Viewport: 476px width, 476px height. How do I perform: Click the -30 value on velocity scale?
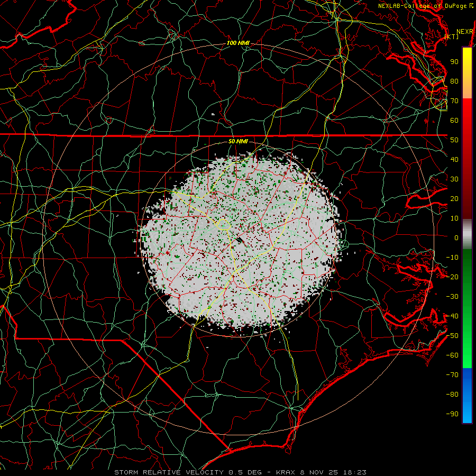point(452,297)
